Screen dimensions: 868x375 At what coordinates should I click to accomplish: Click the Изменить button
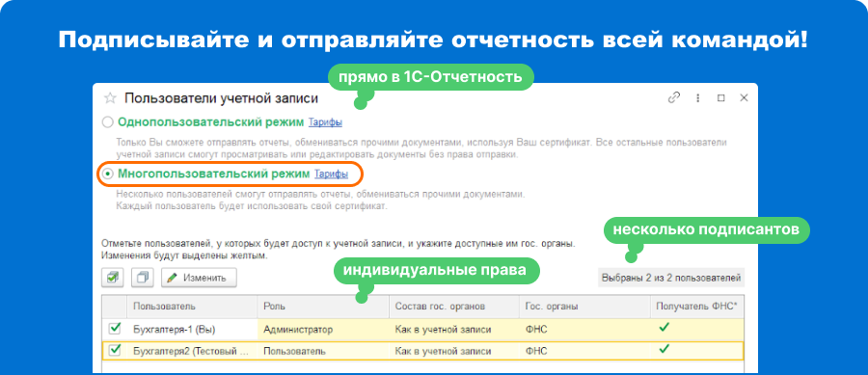click(x=199, y=278)
